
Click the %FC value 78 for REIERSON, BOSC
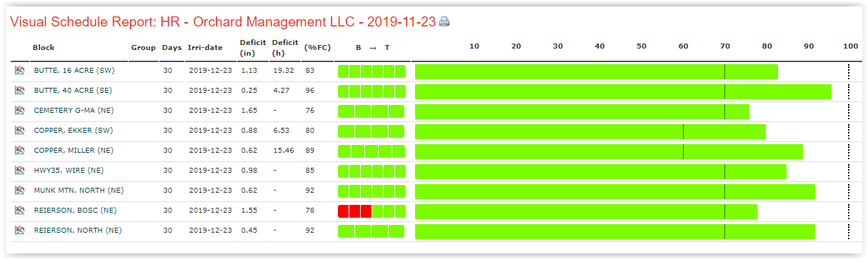point(310,211)
